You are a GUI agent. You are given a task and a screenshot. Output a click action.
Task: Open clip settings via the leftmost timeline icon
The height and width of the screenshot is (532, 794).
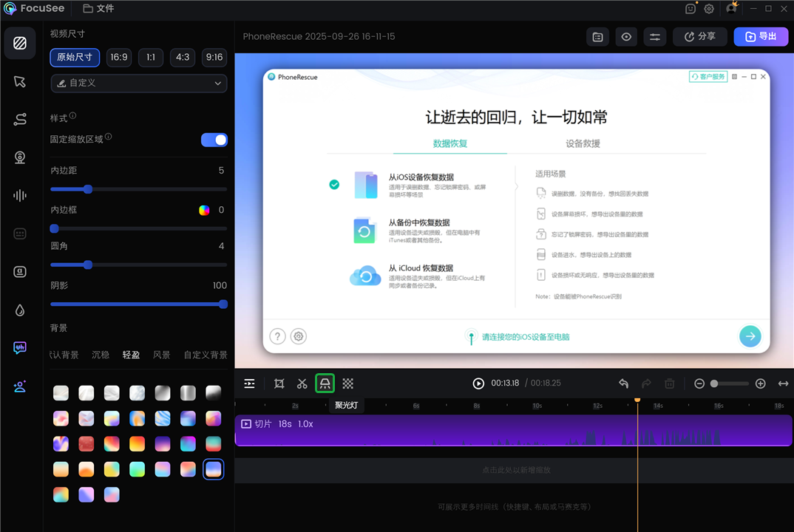point(249,383)
